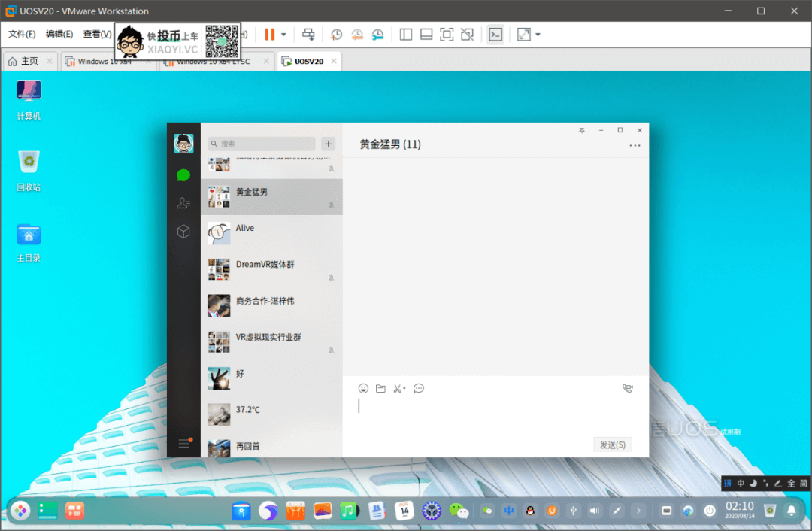Click the send file folder icon

point(380,389)
